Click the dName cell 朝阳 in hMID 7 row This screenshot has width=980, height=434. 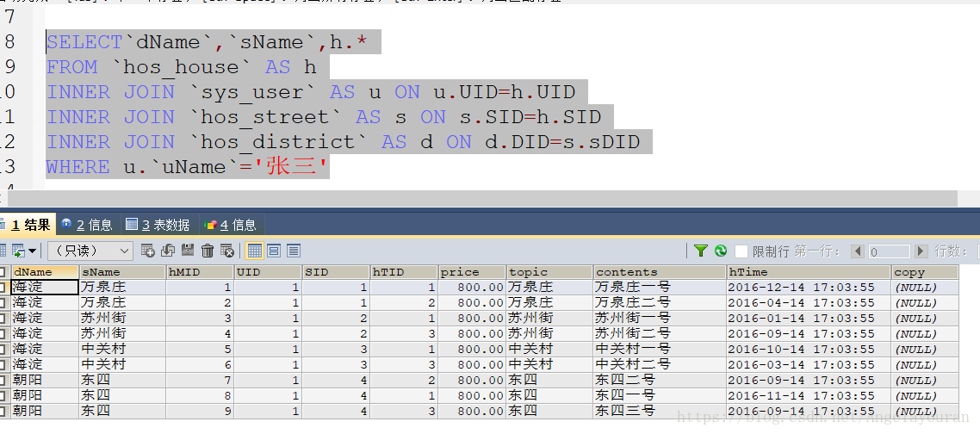tap(45, 381)
